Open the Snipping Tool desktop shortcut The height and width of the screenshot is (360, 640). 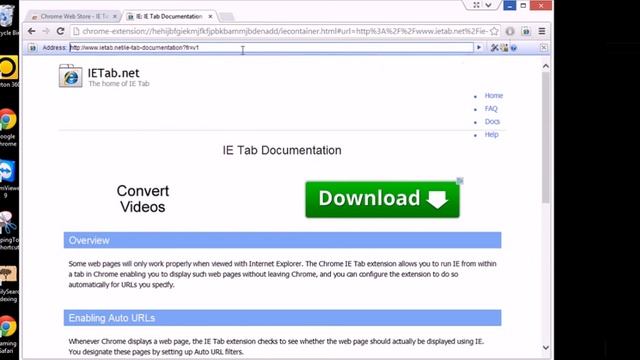point(8,231)
